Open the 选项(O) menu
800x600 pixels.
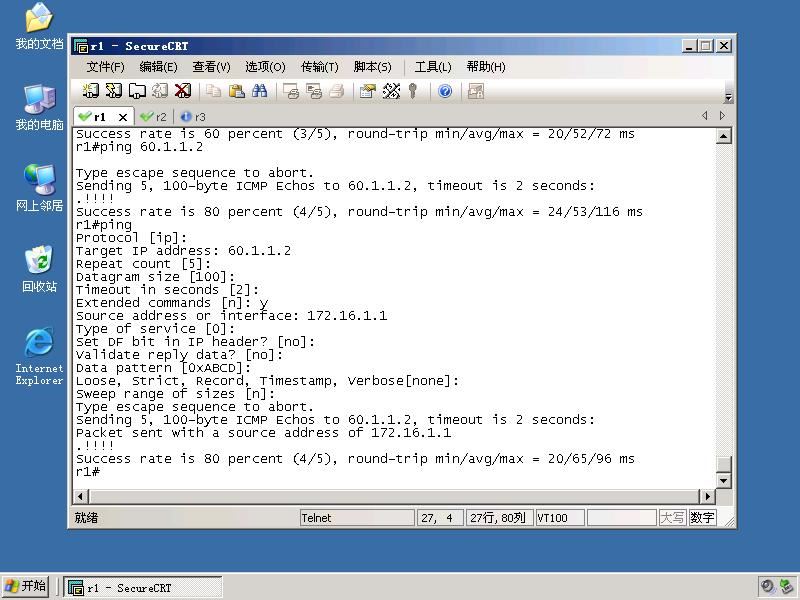[x=265, y=67]
